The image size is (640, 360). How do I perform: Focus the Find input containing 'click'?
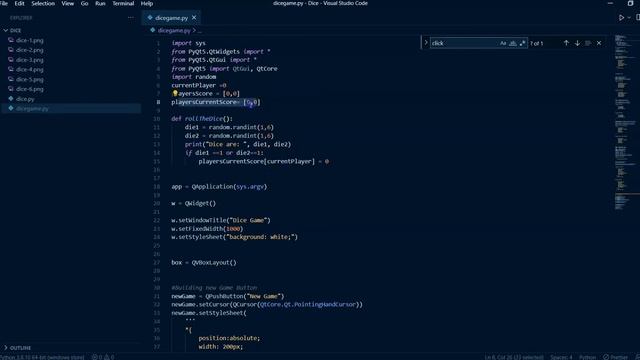point(464,43)
